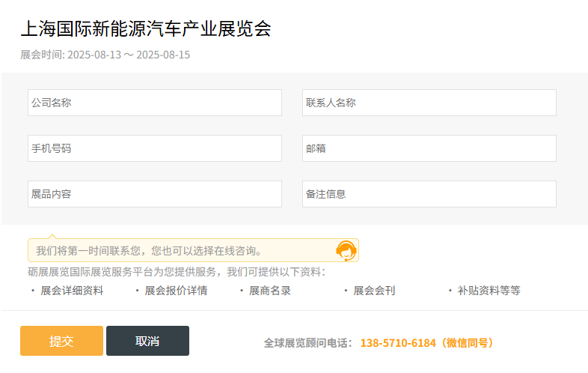Select the 手机号码 text box

pos(155,148)
